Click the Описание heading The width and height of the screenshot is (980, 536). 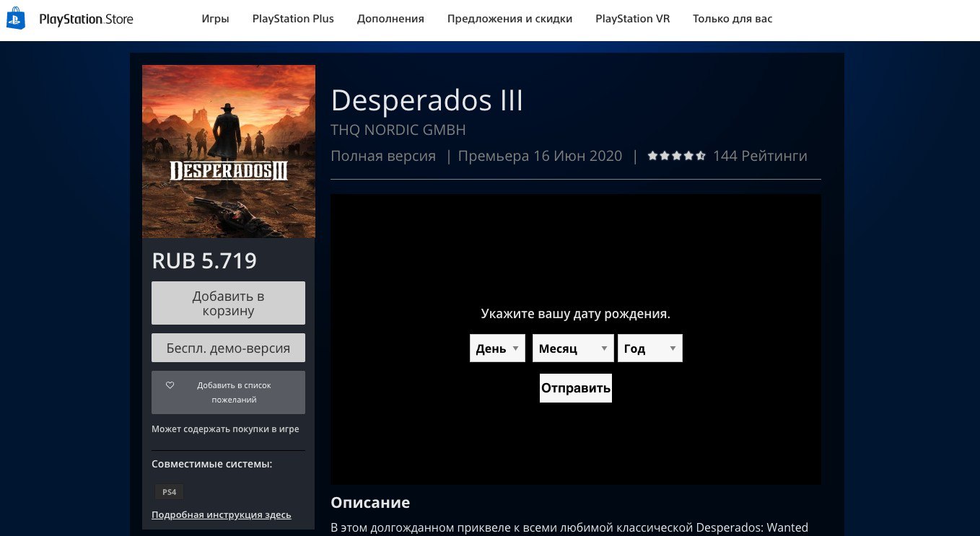[370, 502]
